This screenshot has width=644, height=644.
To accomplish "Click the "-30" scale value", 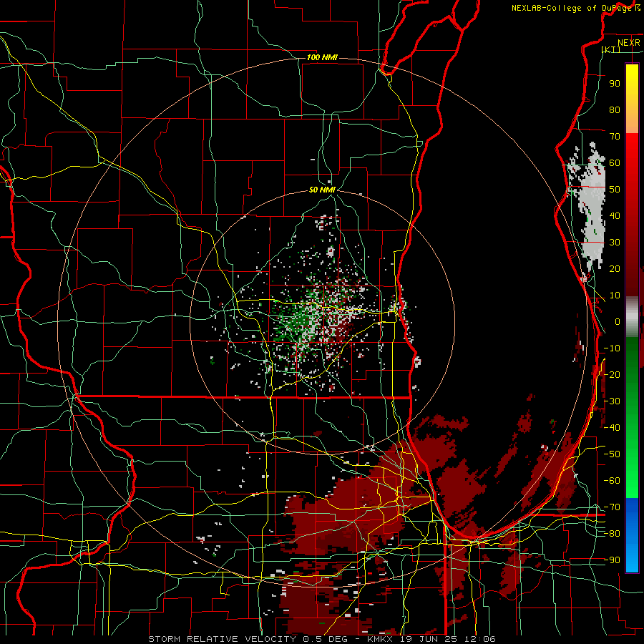I will tap(612, 401).
